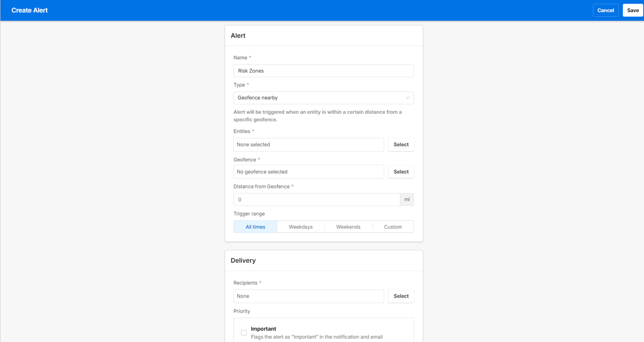Viewport: 644px width, 342px height.
Task: Select All times trigger range
Action: point(255,227)
